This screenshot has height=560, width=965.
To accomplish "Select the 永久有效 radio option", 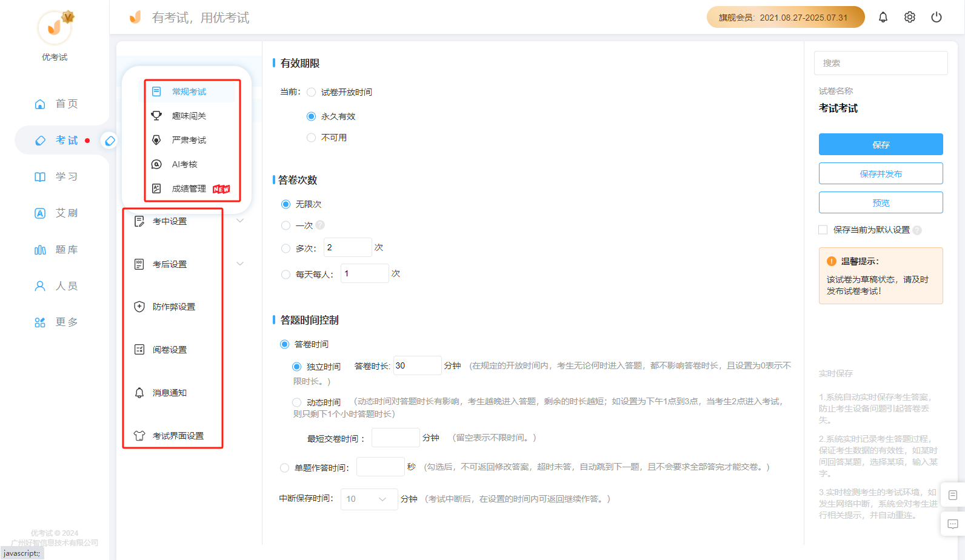I will pos(311,116).
